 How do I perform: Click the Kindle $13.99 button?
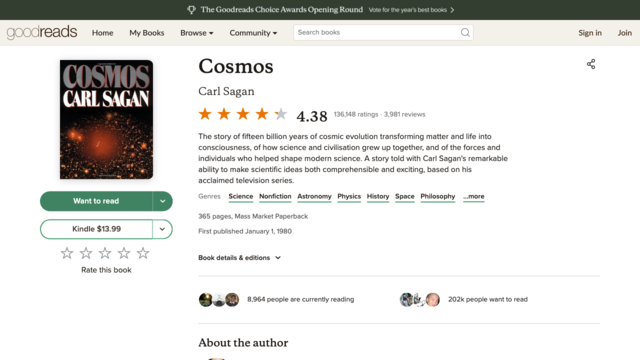click(96, 229)
